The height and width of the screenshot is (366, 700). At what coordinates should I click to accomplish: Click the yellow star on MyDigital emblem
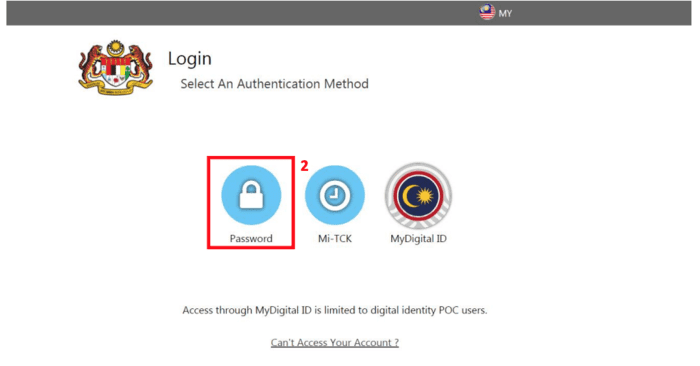coord(425,196)
